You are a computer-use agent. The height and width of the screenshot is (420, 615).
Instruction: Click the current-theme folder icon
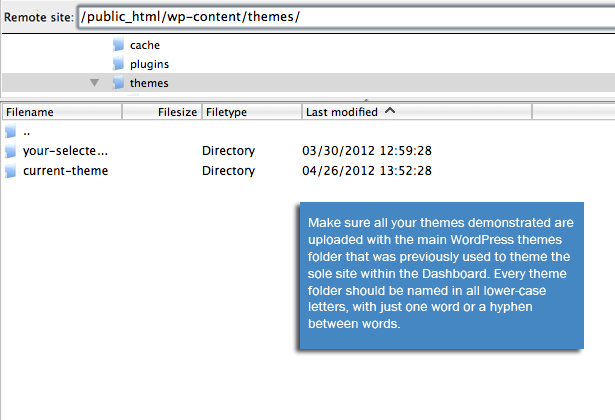coord(11,171)
